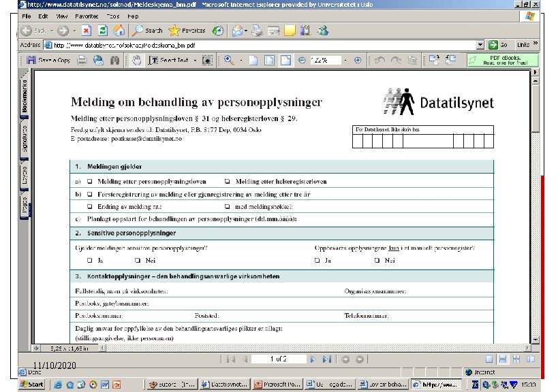This screenshot has height=392, width=558.
Task: Click the IE Print printer icon
Action: click(x=257, y=31)
